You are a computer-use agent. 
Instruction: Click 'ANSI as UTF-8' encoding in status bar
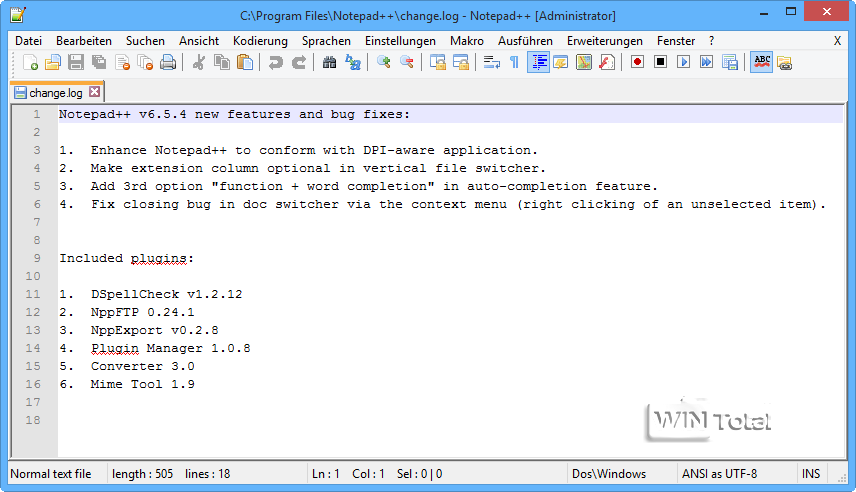pyautogui.click(x=719, y=474)
